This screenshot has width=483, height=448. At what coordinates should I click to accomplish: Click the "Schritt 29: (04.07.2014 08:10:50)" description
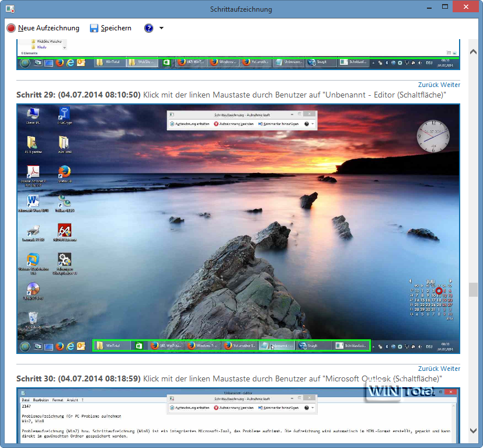(x=231, y=95)
